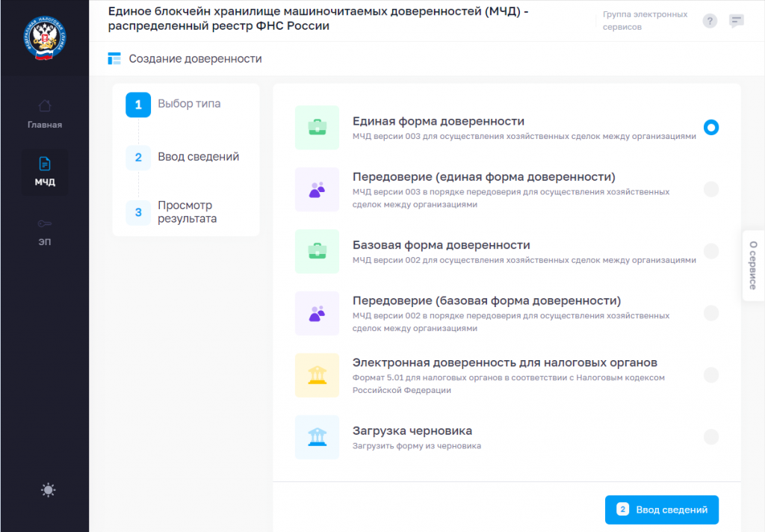765x532 pixels.
Task: Select the МЧД section in the sidebar
Action: coord(45,172)
